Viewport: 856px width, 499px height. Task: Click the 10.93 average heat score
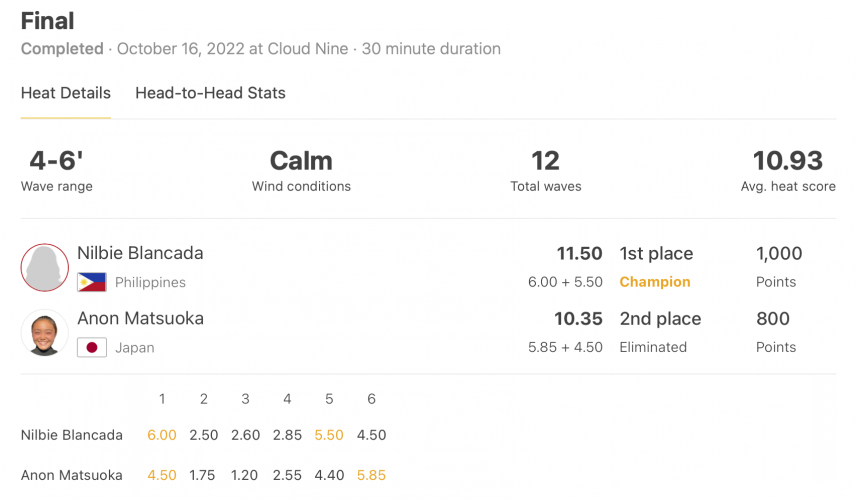tap(788, 161)
